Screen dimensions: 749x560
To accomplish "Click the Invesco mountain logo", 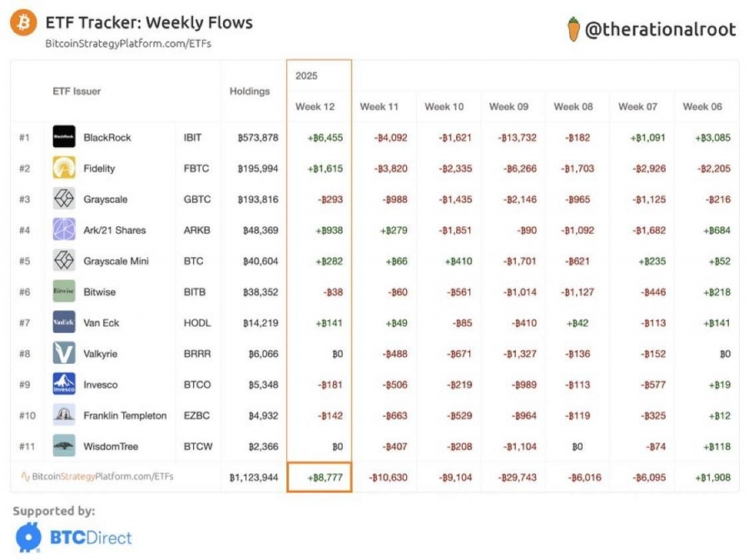I will coord(64,384).
